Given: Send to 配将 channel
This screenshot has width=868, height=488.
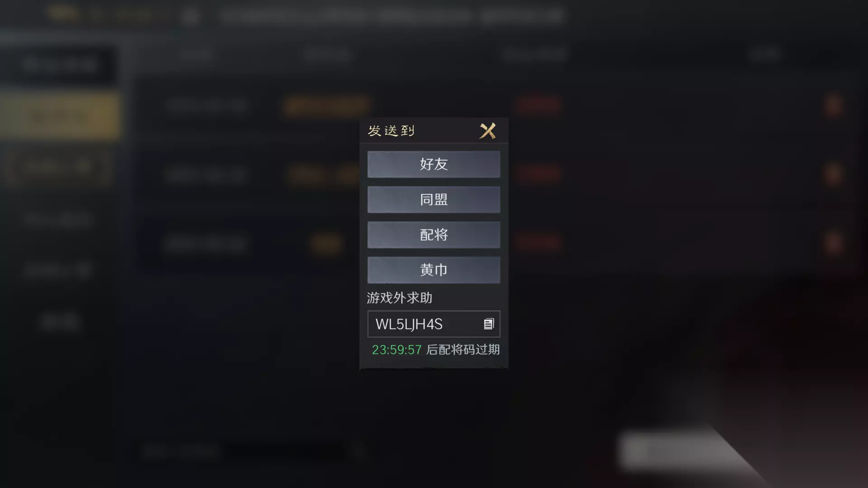Looking at the screenshot, I should [x=434, y=235].
